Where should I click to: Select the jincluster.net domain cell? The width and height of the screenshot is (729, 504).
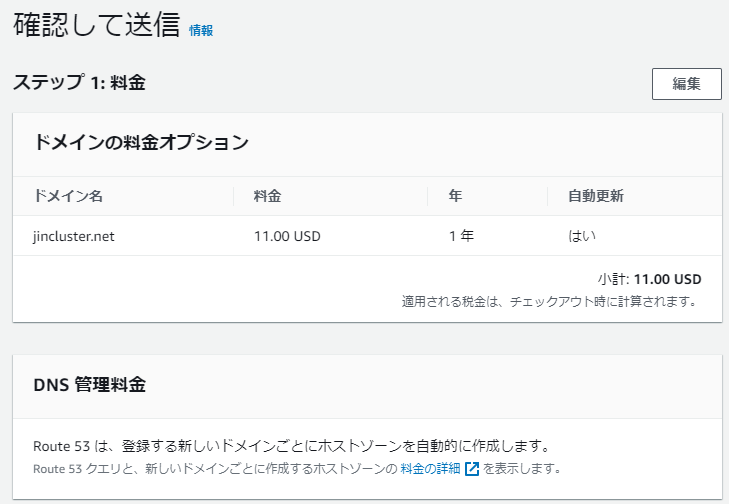82,236
